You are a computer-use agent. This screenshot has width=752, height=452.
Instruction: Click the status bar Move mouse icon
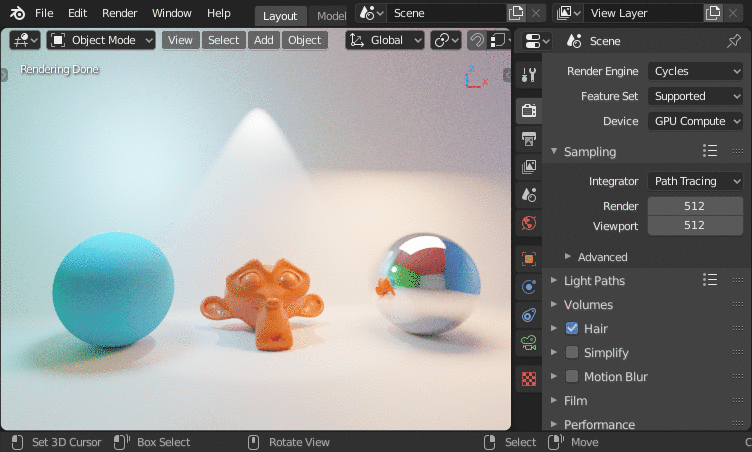[556, 442]
